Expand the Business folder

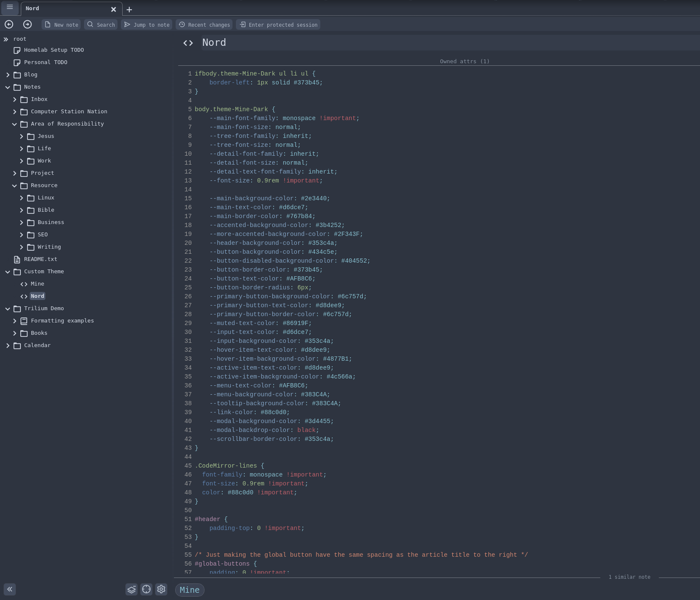click(21, 222)
